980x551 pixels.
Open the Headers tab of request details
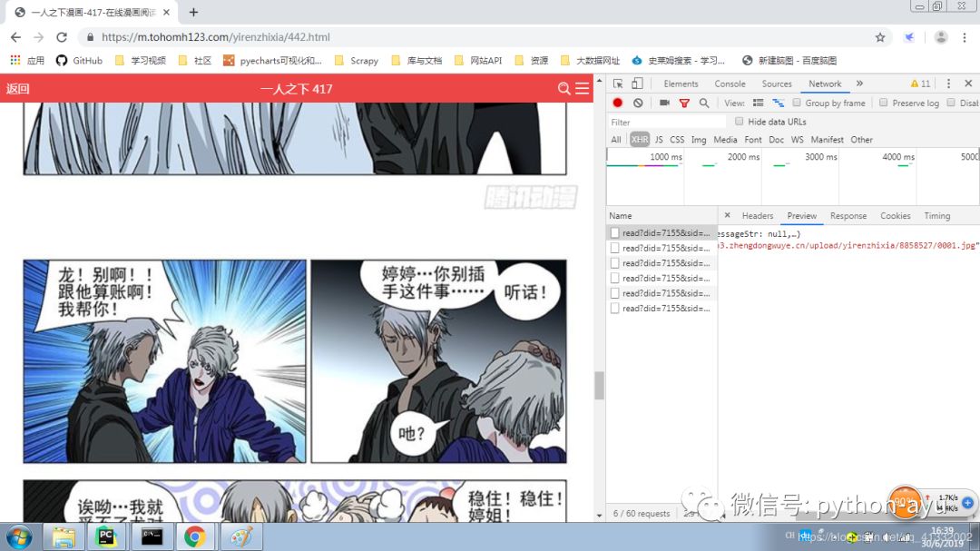(x=758, y=216)
